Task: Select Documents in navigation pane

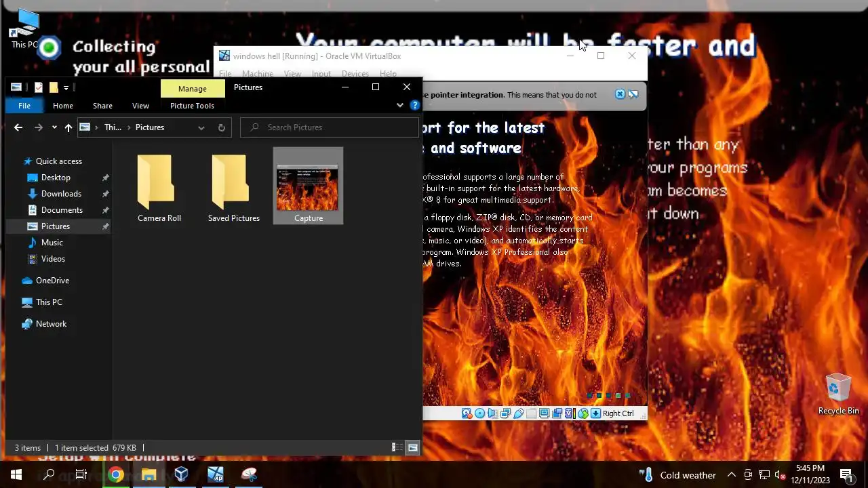Action: tap(62, 210)
